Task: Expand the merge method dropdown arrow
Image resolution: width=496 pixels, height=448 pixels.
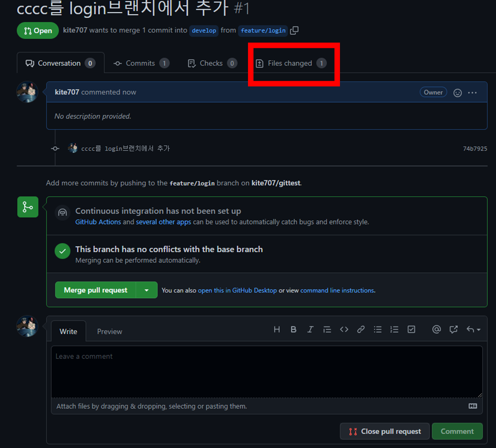Action: (146, 290)
